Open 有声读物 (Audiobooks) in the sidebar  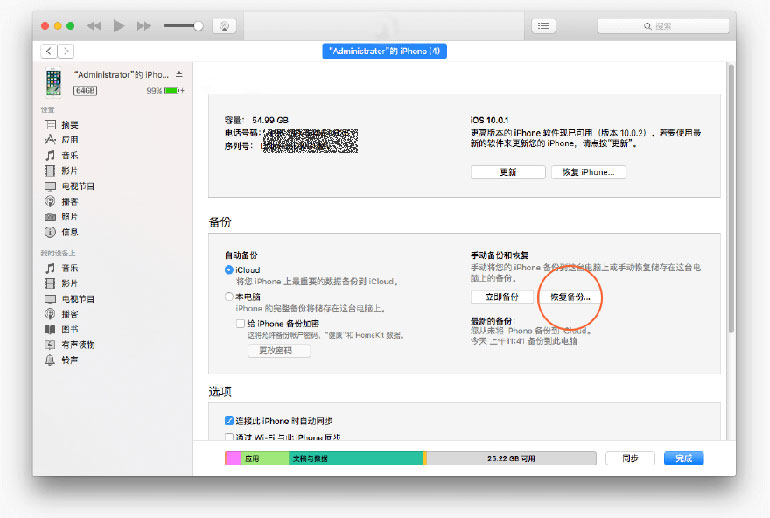pyautogui.click(x=73, y=345)
